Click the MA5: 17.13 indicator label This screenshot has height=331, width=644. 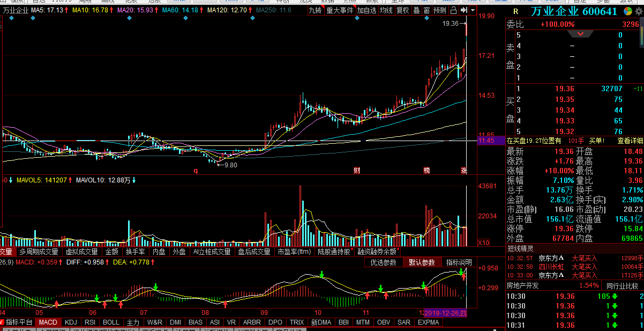pos(50,10)
